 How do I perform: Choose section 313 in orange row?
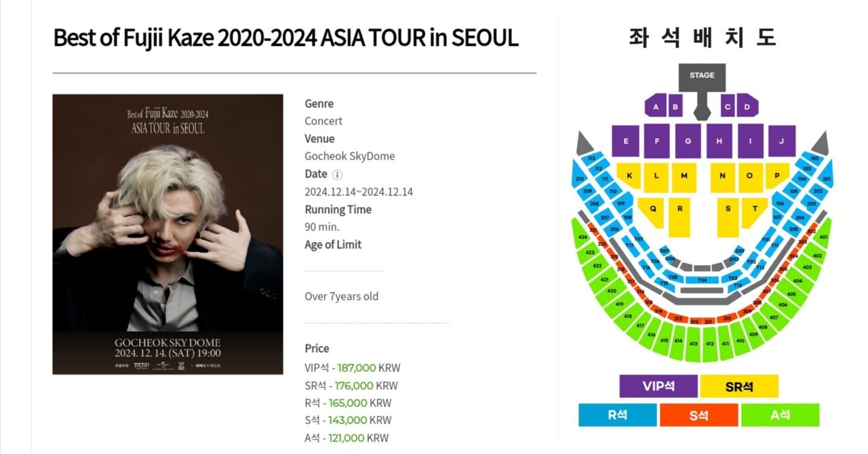(x=678, y=318)
